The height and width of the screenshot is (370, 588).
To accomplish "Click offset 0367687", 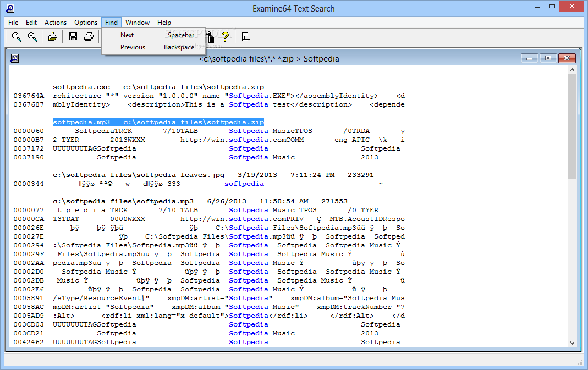I will (x=29, y=104).
